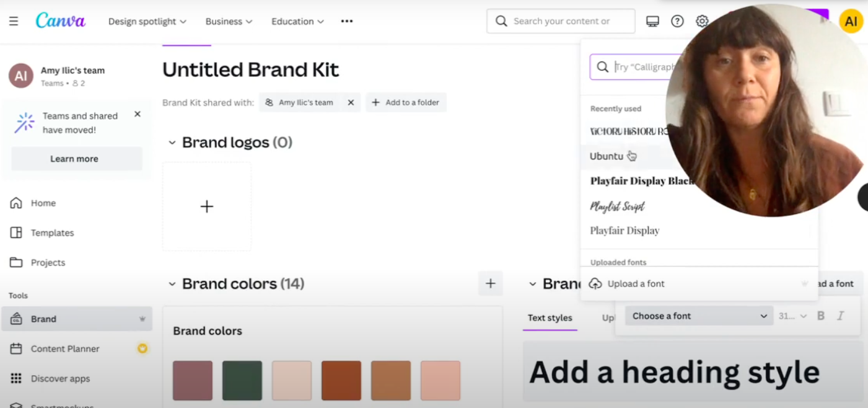This screenshot has height=408, width=868.
Task: Select the salmon pink color swatch
Action: pyautogui.click(x=441, y=381)
